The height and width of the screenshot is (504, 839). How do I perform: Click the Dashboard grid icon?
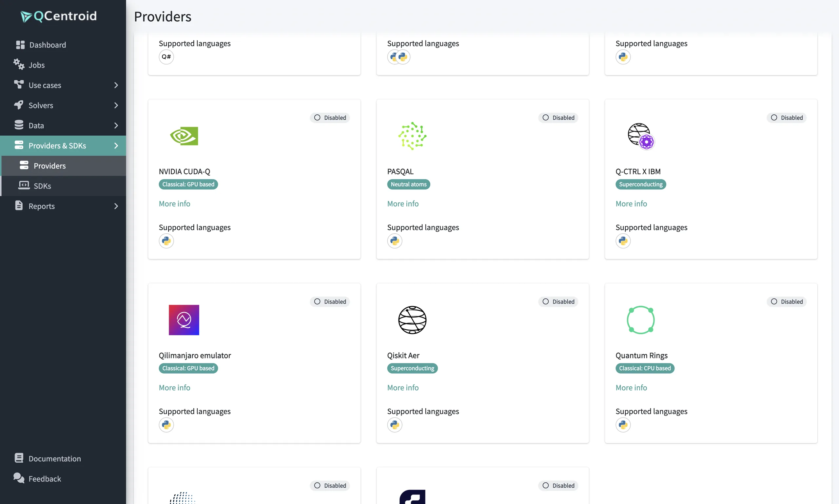coord(20,45)
